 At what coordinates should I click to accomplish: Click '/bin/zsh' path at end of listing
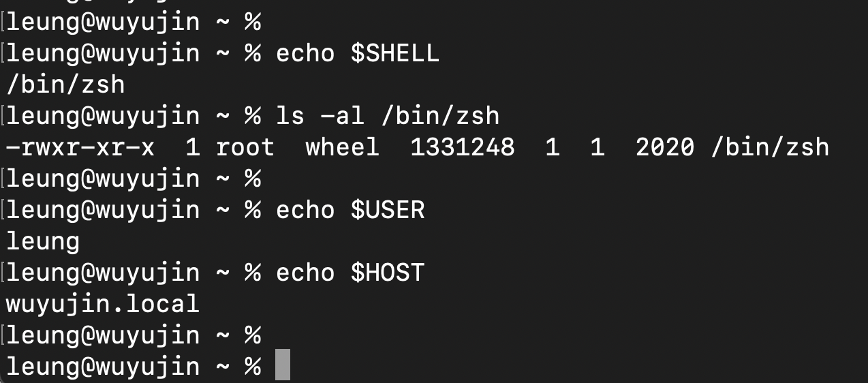[770, 147]
